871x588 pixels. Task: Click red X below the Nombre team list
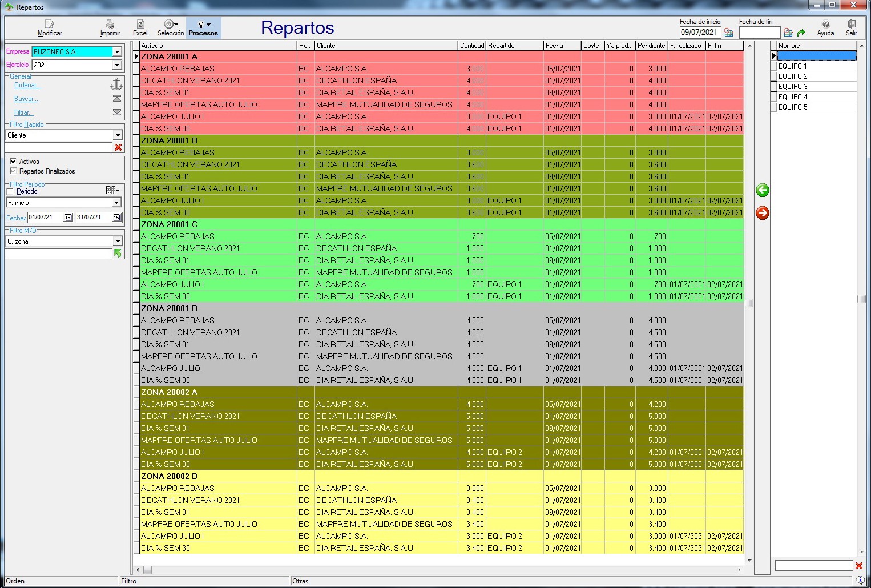click(x=859, y=566)
